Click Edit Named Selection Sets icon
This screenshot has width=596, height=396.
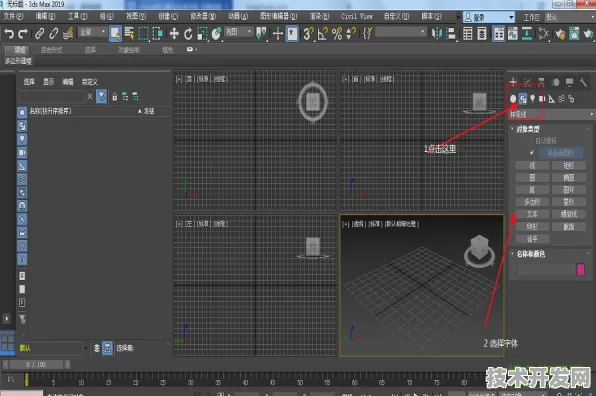click(x=367, y=34)
